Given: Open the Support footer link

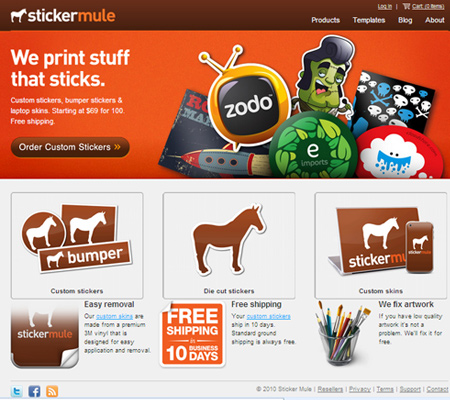Looking at the screenshot, I should [410, 389].
